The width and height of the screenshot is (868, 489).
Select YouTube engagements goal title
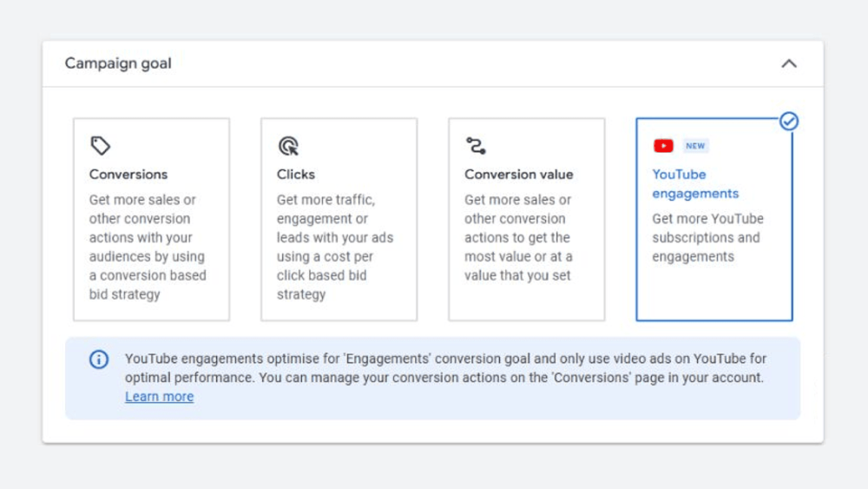[695, 184]
